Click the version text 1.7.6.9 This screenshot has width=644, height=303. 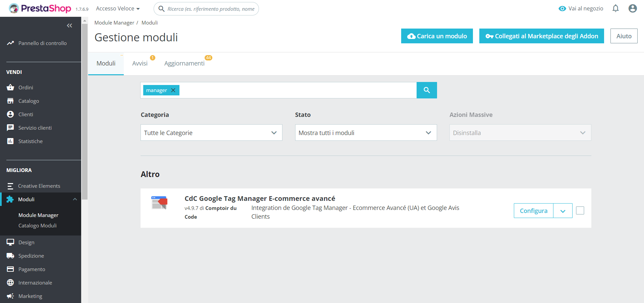point(82,9)
